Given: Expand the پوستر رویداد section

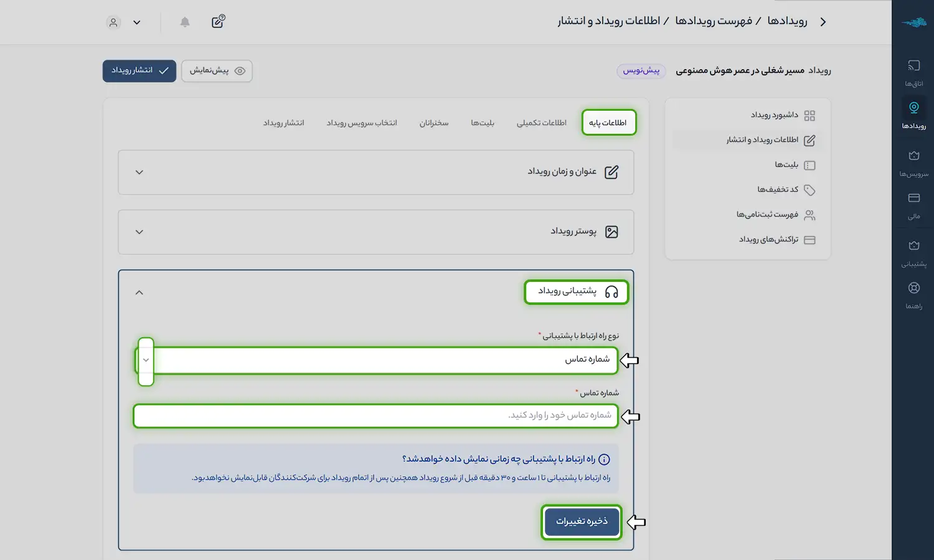Looking at the screenshot, I should [139, 232].
